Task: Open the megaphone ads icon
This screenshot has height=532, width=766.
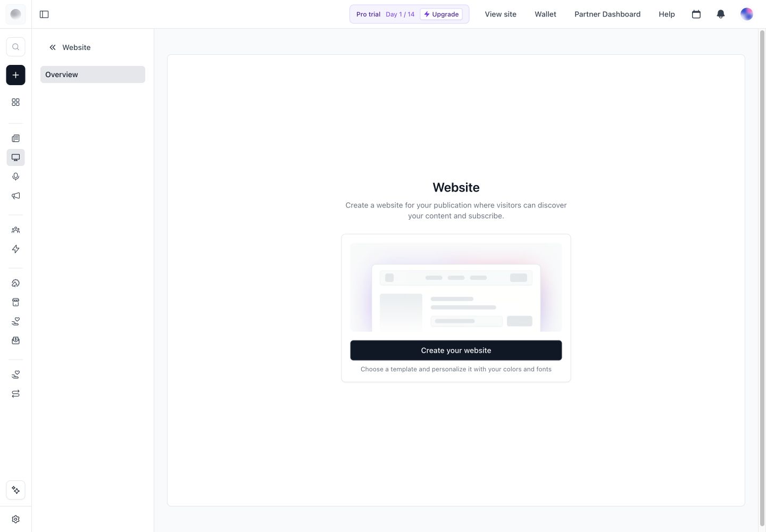Action: point(15,196)
